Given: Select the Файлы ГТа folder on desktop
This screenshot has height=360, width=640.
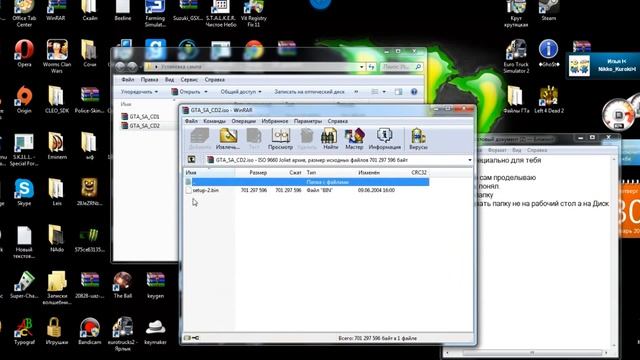Looking at the screenshot, I should pos(516,99).
